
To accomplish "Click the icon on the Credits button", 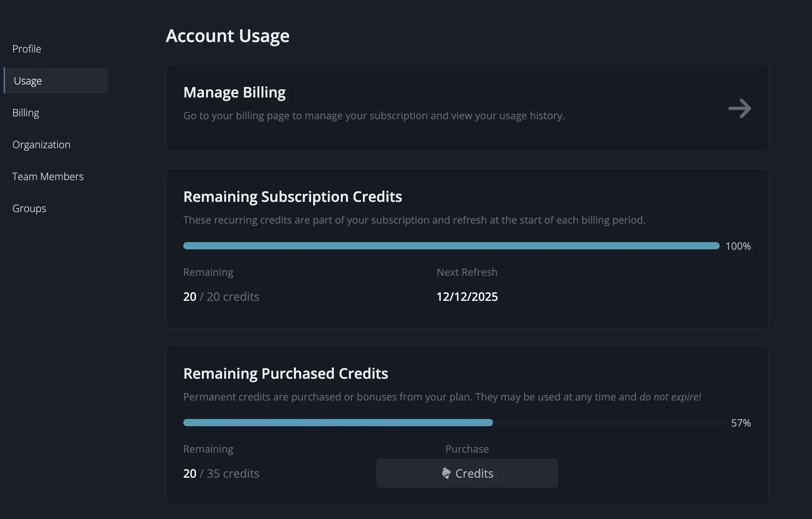I will pyautogui.click(x=446, y=473).
